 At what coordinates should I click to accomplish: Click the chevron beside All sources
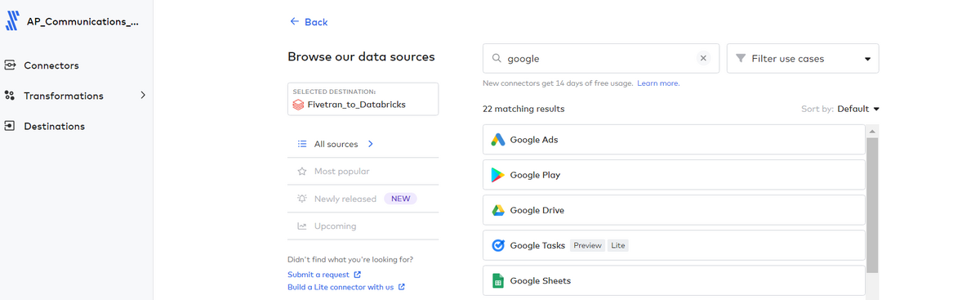[371, 144]
